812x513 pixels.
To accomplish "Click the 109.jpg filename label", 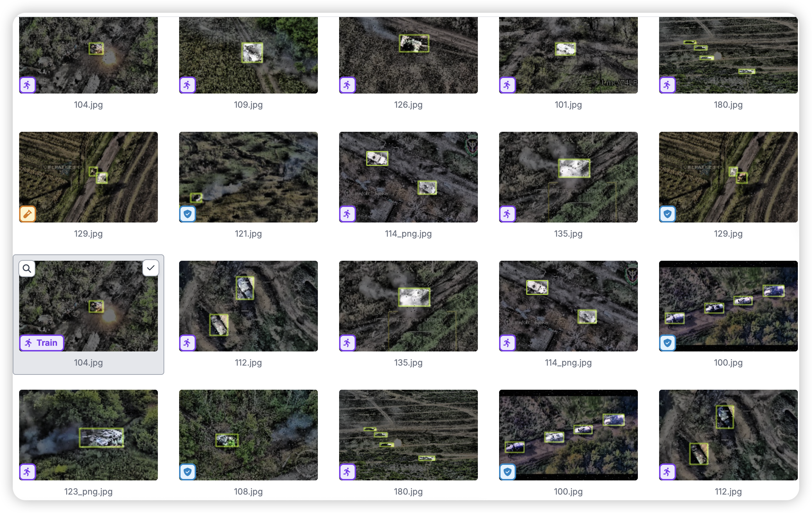I will (x=248, y=105).
